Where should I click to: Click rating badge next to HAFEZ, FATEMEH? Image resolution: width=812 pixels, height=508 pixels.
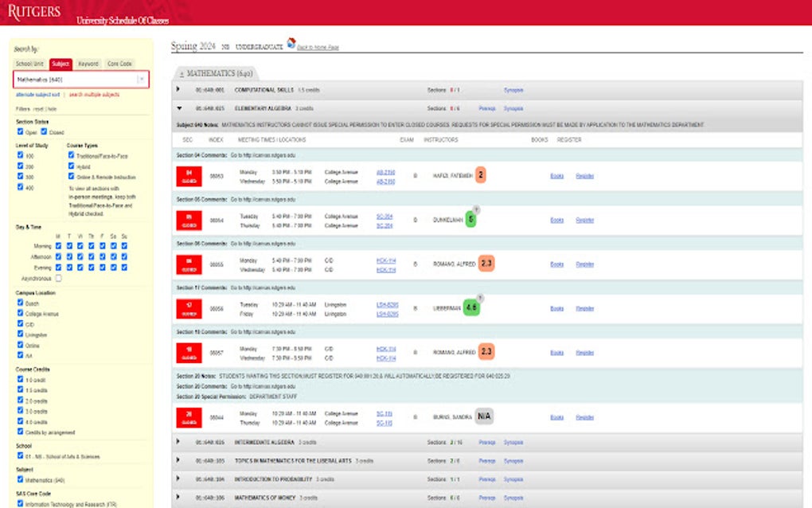click(x=481, y=173)
